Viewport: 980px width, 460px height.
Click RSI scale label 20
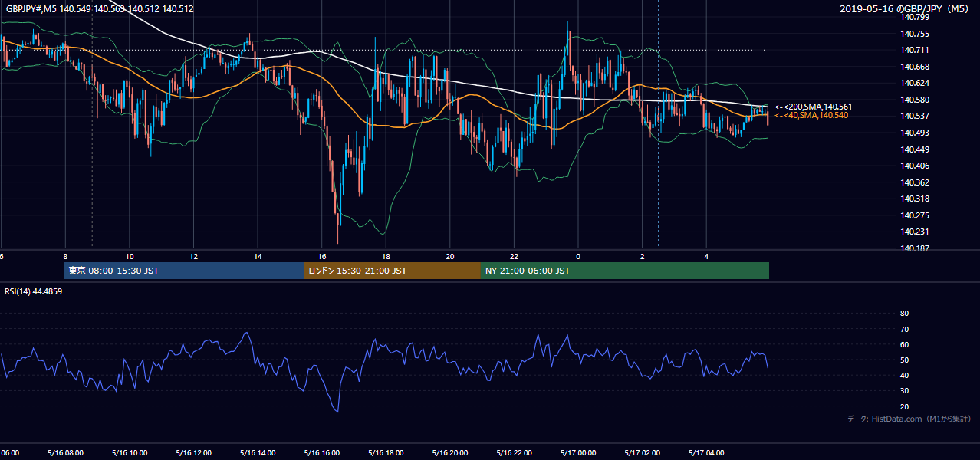tap(904, 406)
